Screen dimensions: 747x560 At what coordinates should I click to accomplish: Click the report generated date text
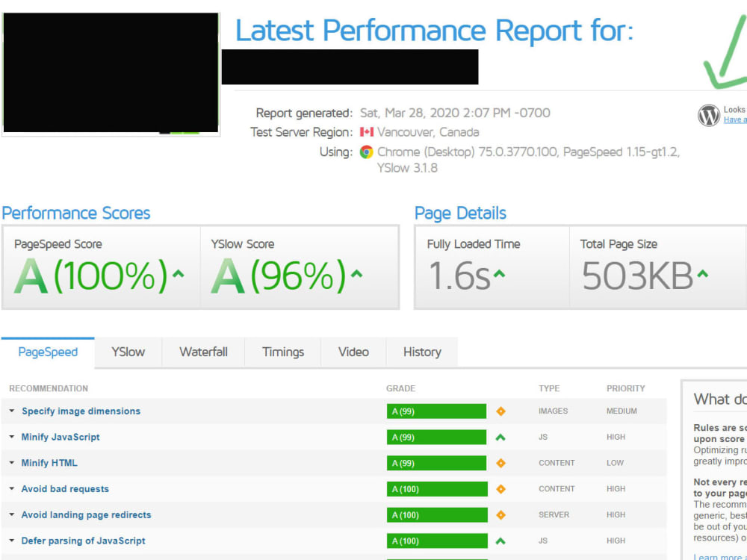tap(455, 113)
